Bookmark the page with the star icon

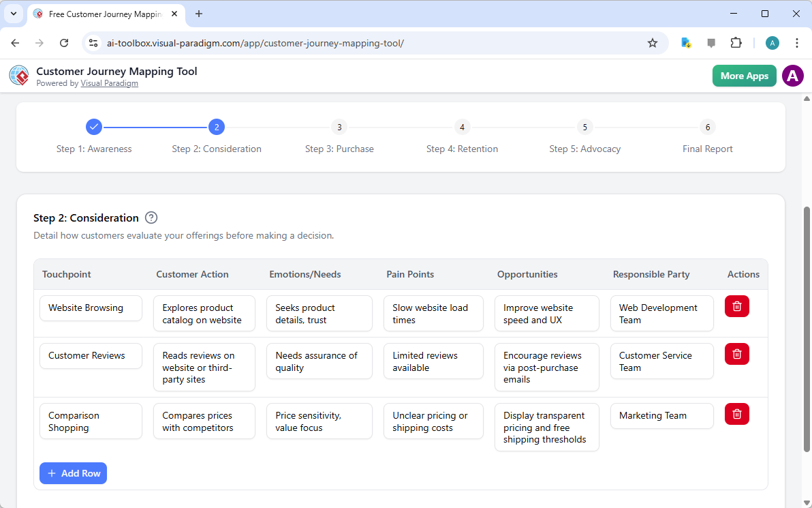[x=653, y=42]
